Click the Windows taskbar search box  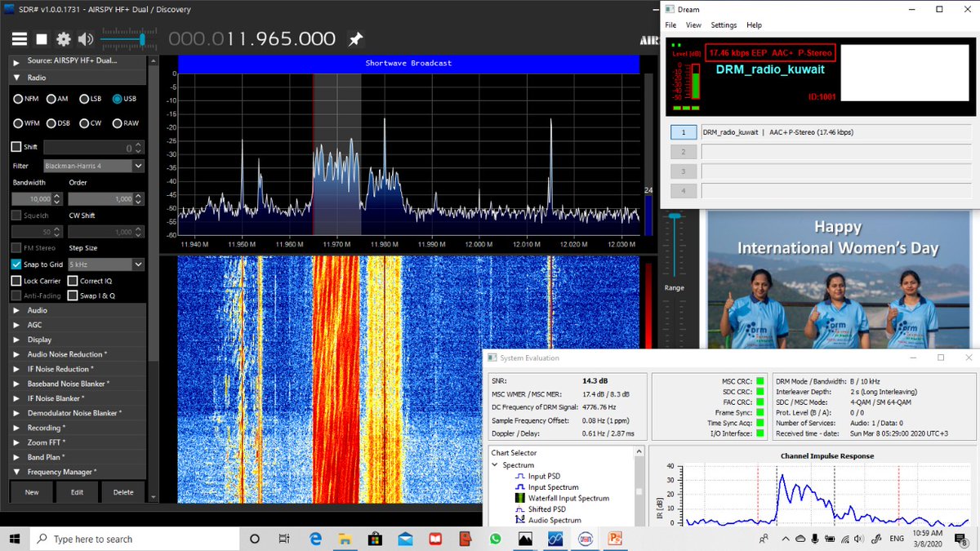[134, 539]
